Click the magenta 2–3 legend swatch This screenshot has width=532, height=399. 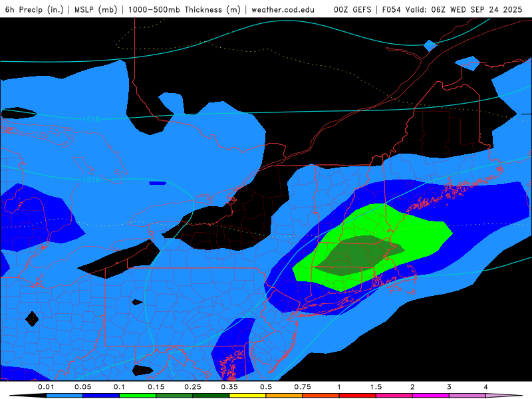coord(431,396)
